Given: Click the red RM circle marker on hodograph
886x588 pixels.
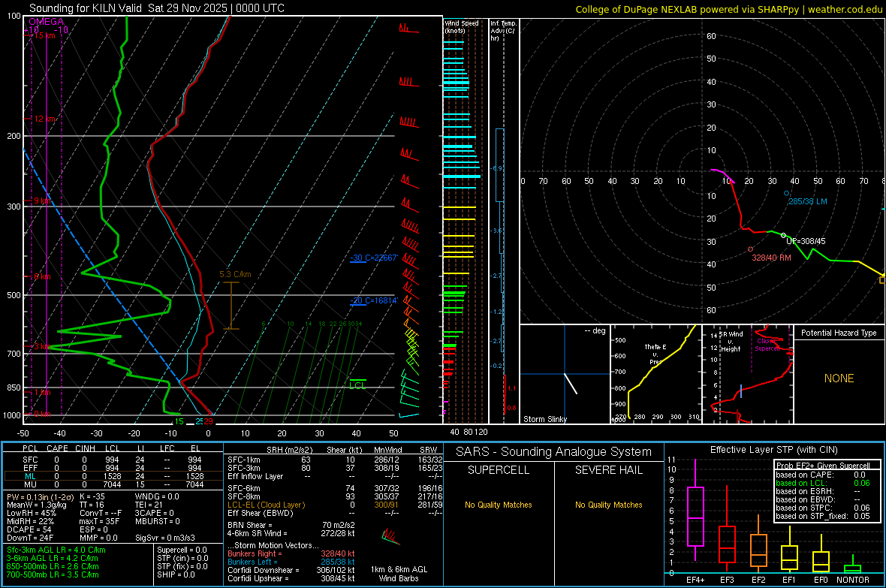Looking at the screenshot, I should tap(750, 249).
